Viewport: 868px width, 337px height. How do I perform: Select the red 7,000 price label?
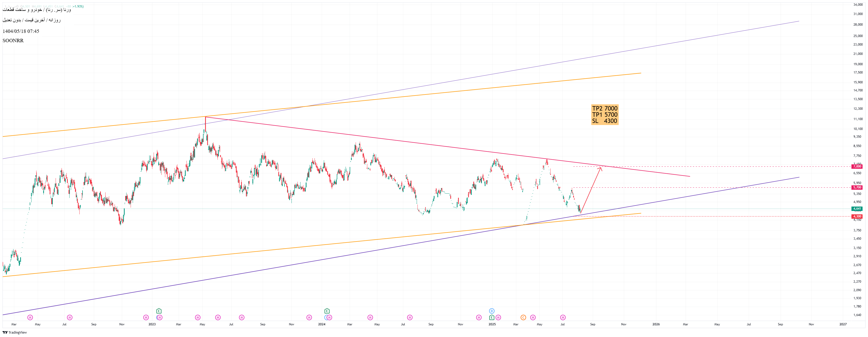click(857, 167)
